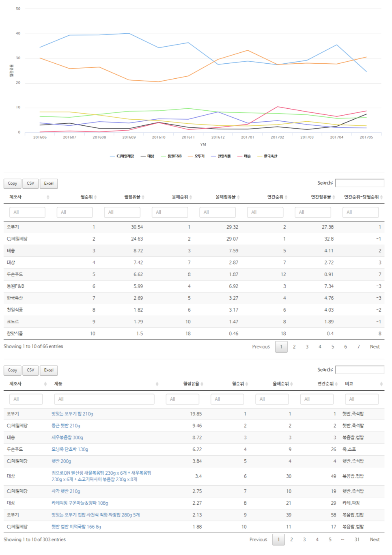The height and width of the screenshot is (555, 392).
Task: Open product link 카레여왕 구운마늘&양파 108g
Action: pyautogui.click(x=80, y=503)
